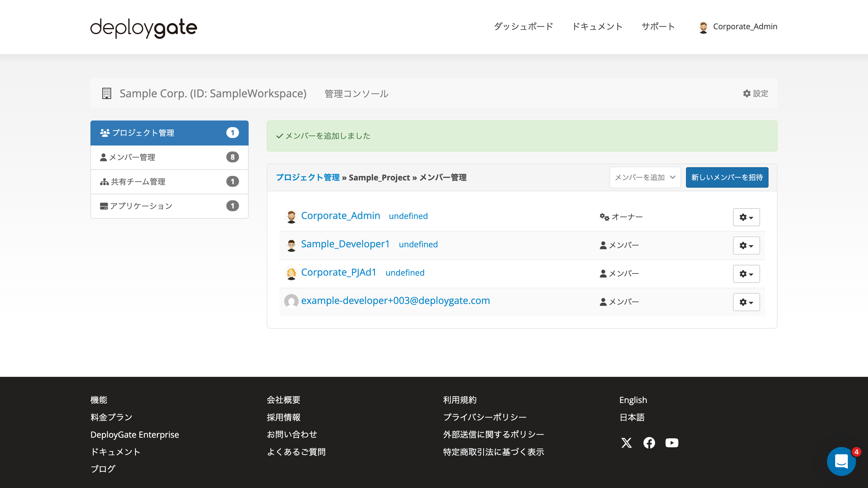Open DeployGate's Facebook page icon

coord(649,443)
